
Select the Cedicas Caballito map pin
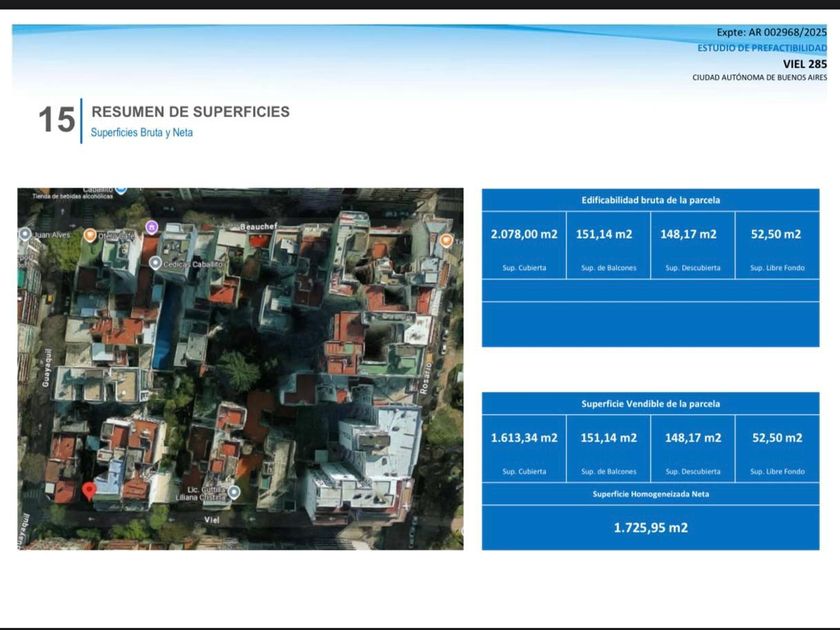click(155, 263)
